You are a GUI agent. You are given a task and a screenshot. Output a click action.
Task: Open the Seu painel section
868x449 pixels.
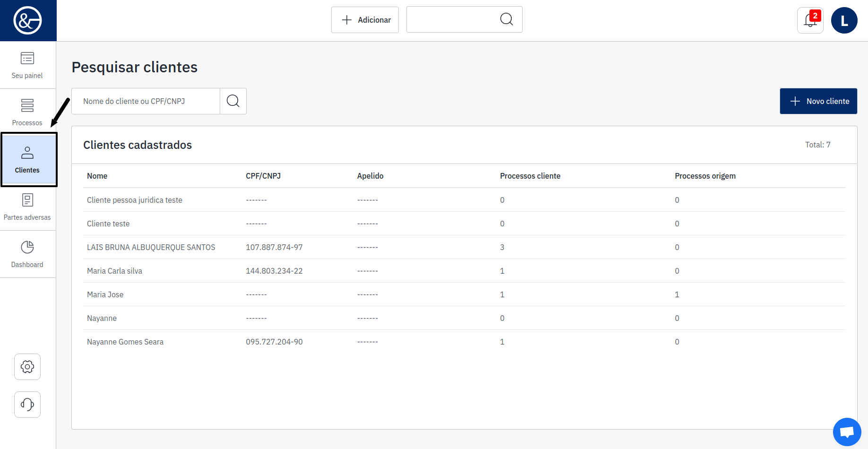click(x=27, y=65)
